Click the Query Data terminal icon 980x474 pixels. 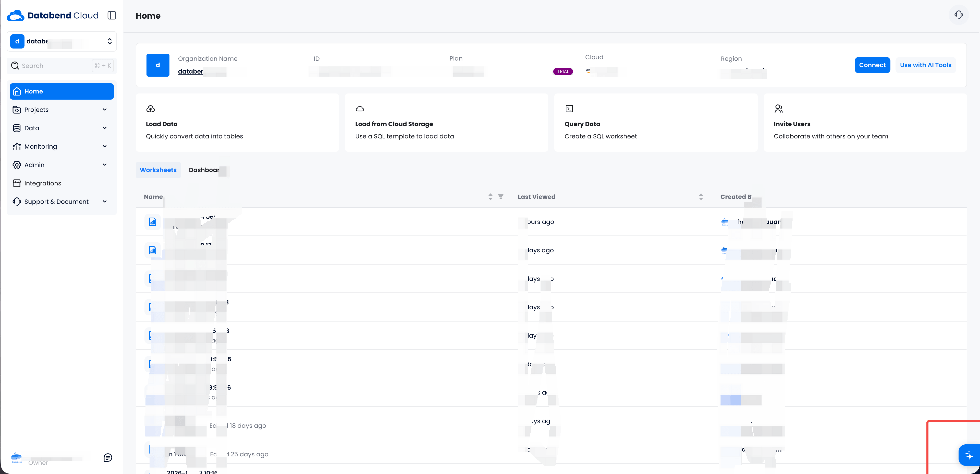tap(569, 109)
